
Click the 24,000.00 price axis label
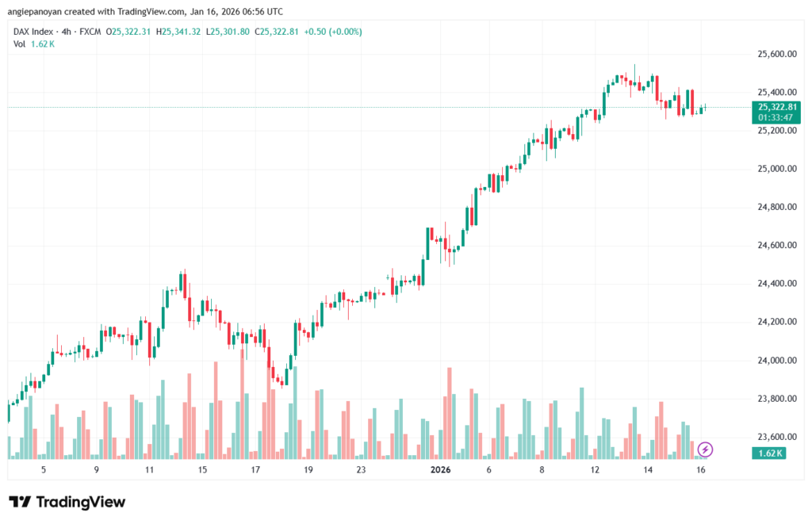click(776, 361)
